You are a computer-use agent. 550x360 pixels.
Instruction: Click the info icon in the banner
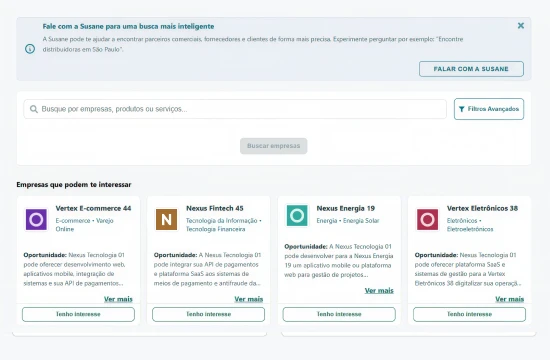[x=30, y=49]
